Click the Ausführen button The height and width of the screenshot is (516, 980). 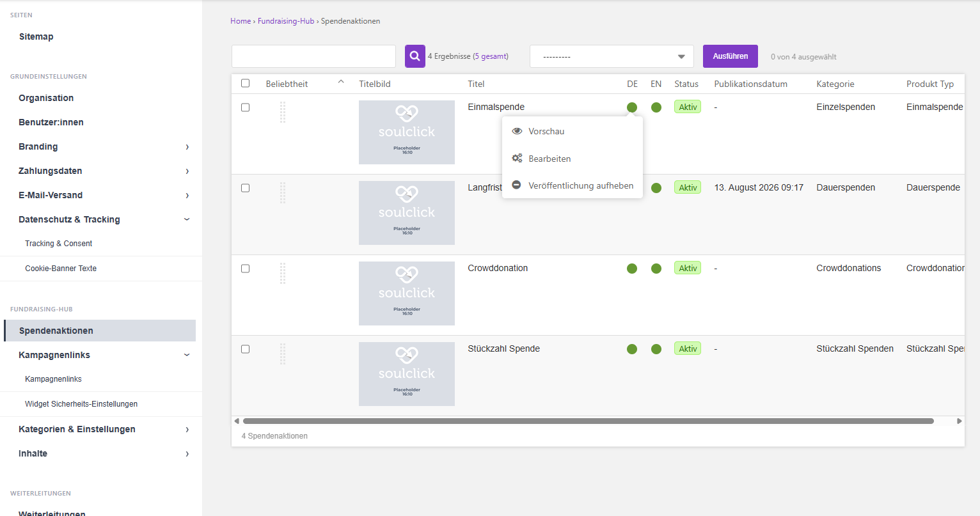click(731, 56)
